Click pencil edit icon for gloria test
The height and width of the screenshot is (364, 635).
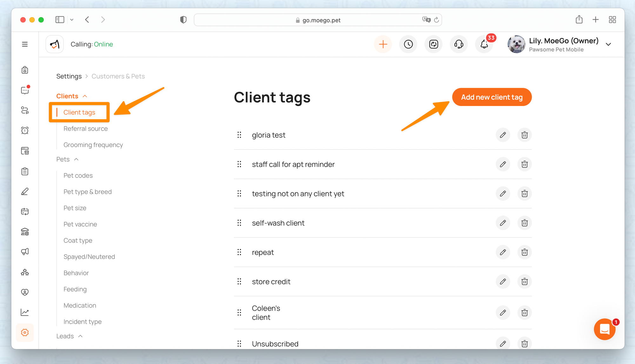point(503,135)
